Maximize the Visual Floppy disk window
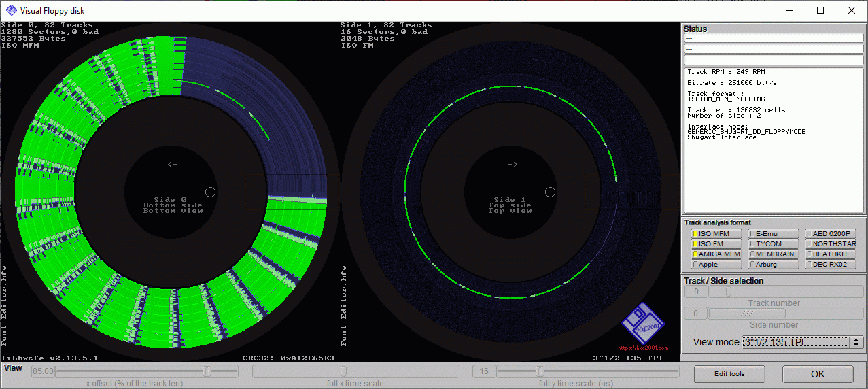 pyautogui.click(x=820, y=10)
